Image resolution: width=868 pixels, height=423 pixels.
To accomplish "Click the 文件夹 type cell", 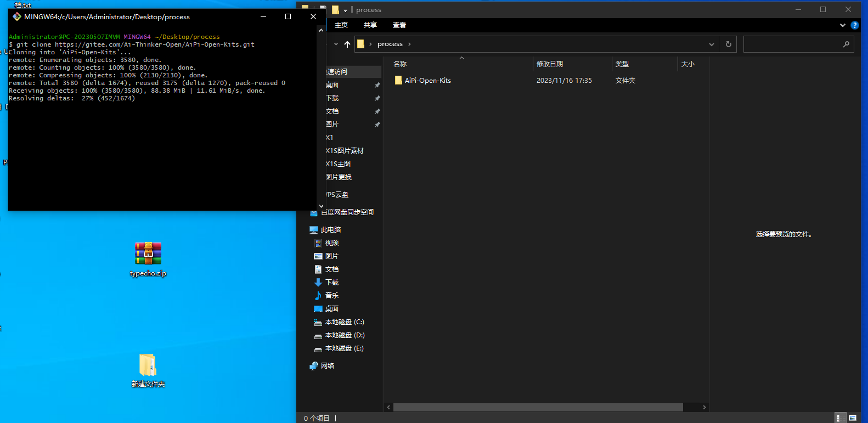I will [625, 81].
